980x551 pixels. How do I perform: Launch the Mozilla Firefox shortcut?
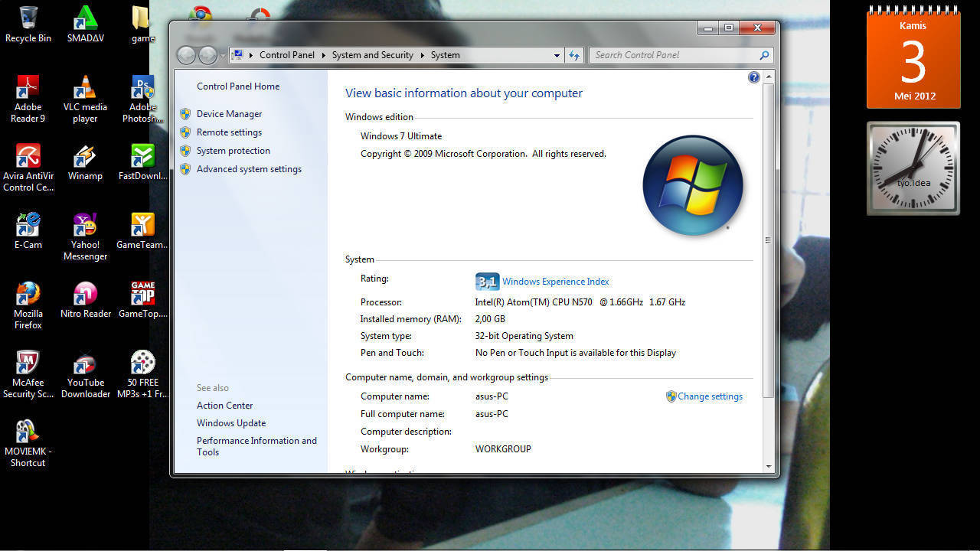pyautogui.click(x=28, y=305)
